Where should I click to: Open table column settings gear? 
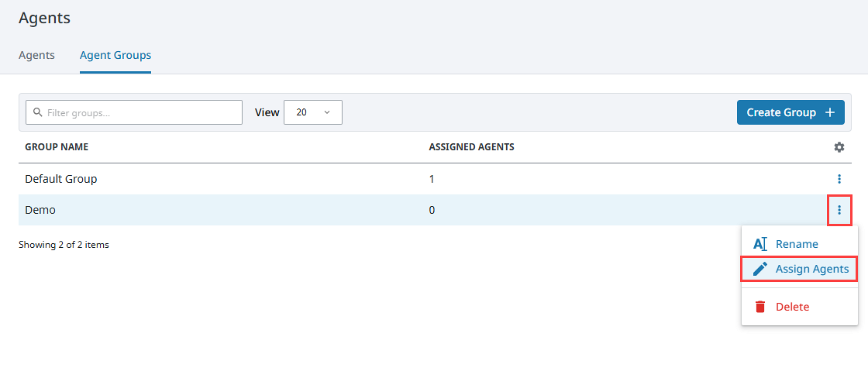(839, 147)
